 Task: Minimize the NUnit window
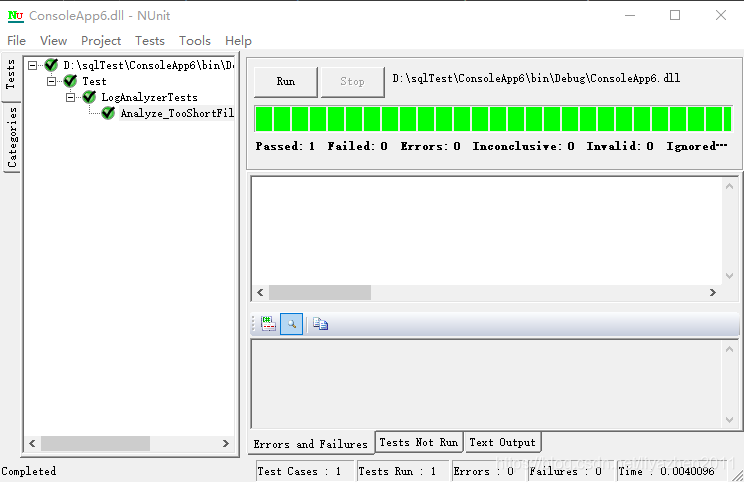[x=630, y=16]
